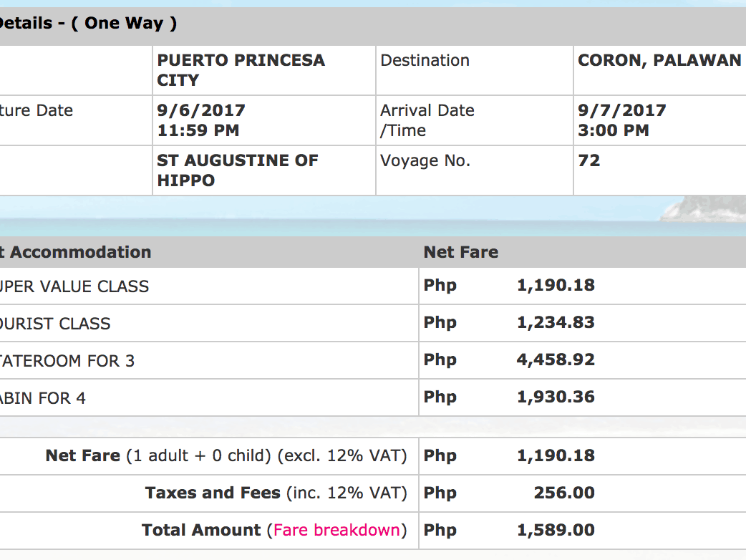The width and height of the screenshot is (746, 560).
Task: Click the 1,930.36 Cabin fare
Action: [x=556, y=397]
